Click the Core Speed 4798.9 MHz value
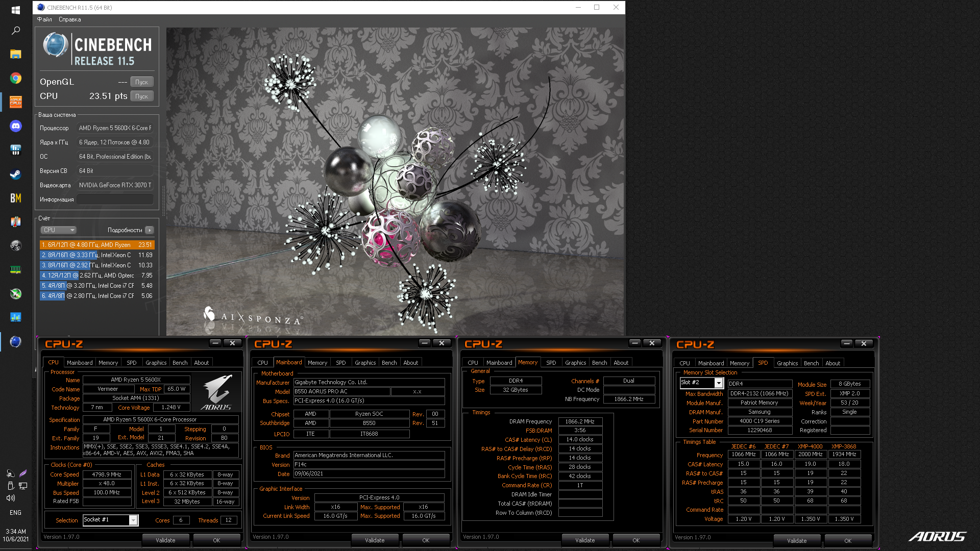This screenshot has height=551, width=980. click(x=107, y=474)
